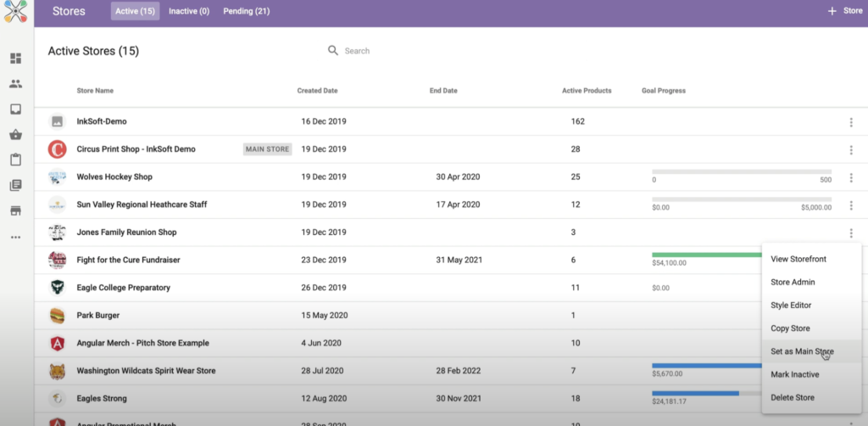Screen dimensions: 868x426
Task: Click Eagles Strong logo thumbnail
Action: click(x=57, y=398)
